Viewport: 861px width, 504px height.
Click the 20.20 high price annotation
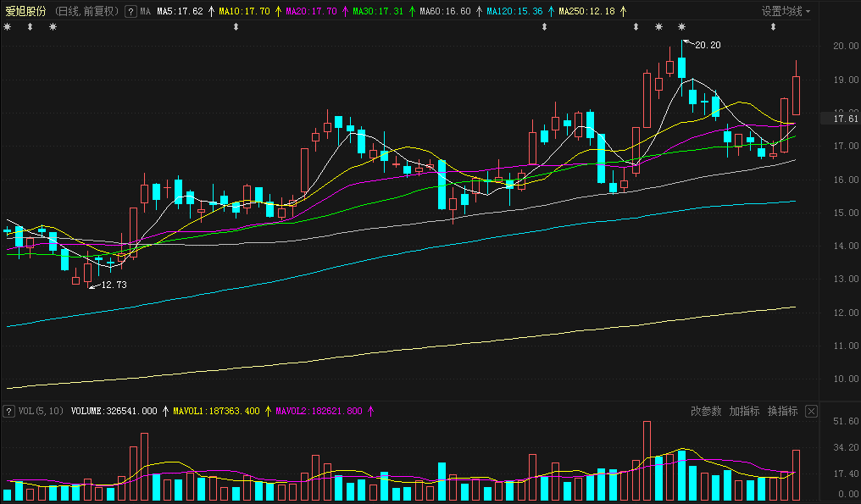tap(708, 45)
